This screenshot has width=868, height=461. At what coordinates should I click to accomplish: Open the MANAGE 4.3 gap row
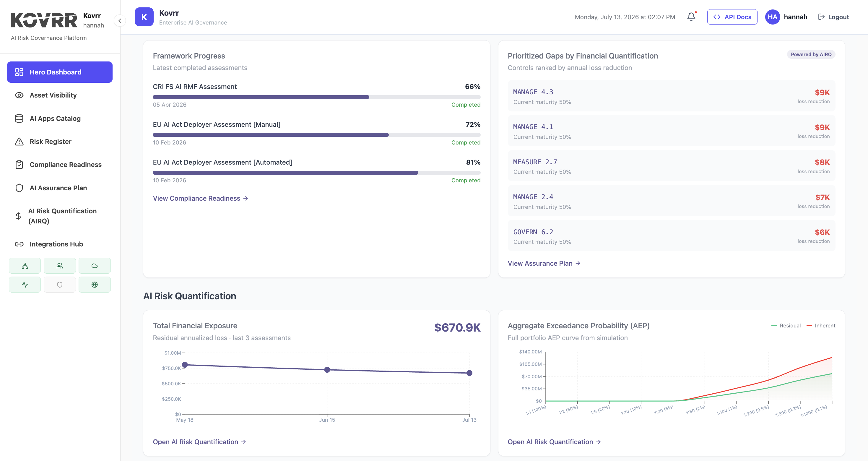pos(672,96)
